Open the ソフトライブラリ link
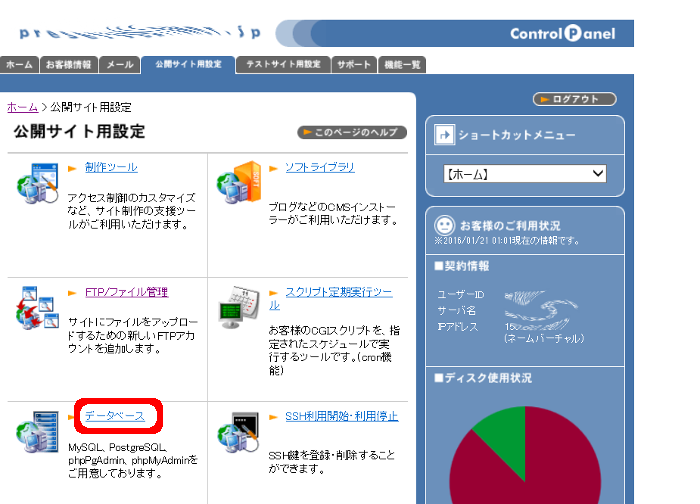Viewport: 700px width, 504px height. [320, 167]
